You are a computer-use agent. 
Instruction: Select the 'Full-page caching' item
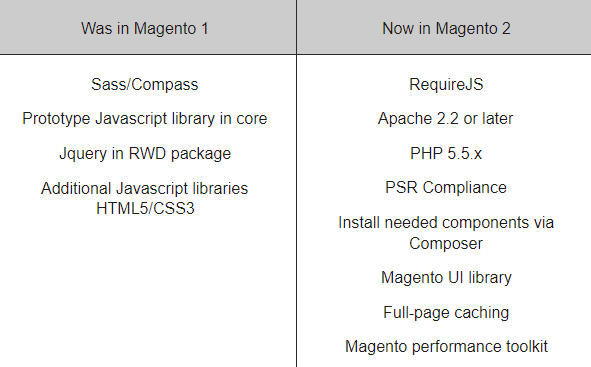pyautogui.click(x=446, y=313)
